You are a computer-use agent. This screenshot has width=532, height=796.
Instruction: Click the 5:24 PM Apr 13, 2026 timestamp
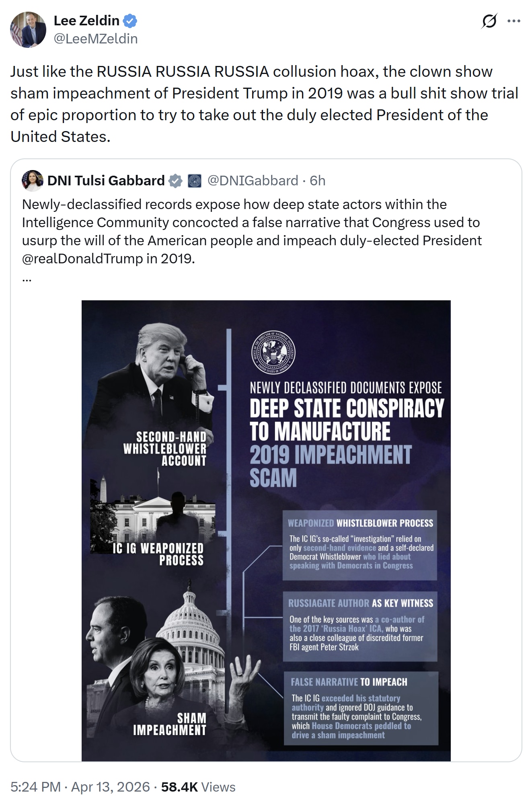[80, 786]
